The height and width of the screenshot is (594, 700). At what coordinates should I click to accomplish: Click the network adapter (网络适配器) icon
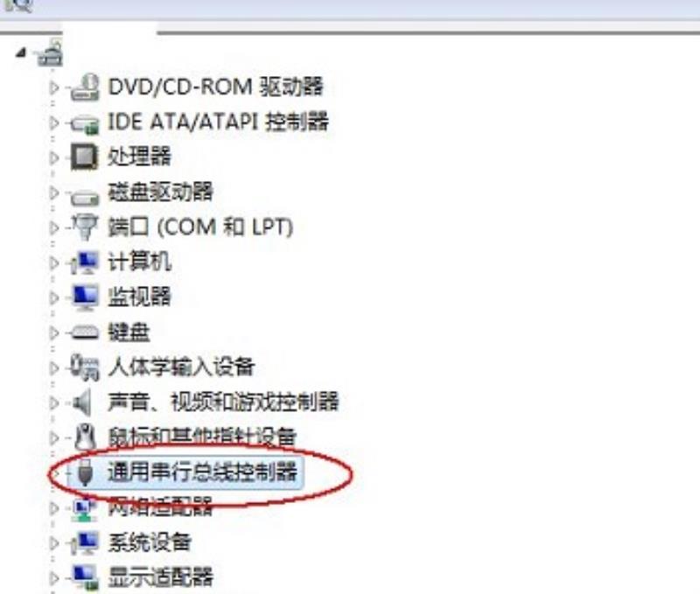[85, 508]
